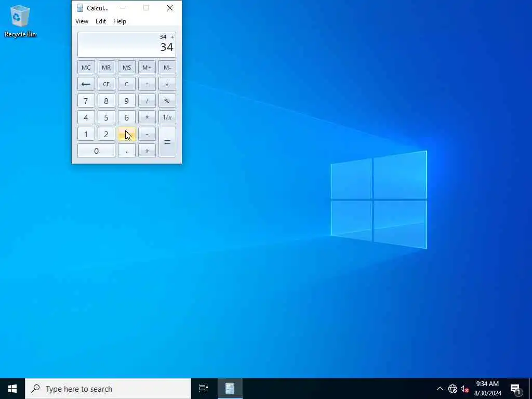Open Task View on the taskbar

coord(204,389)
